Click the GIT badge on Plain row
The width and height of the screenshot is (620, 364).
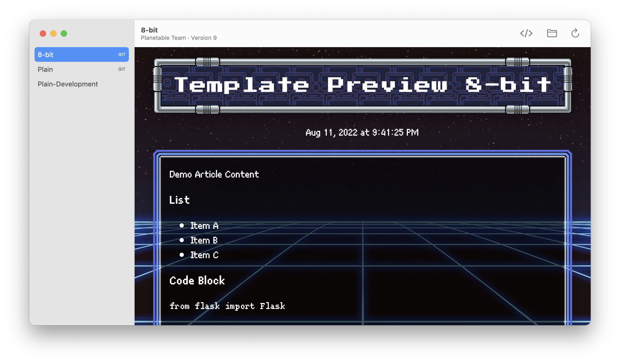(122, 69)
